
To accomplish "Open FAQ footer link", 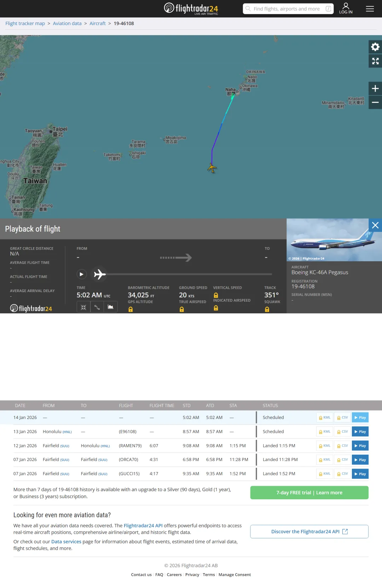I will coord(159,575).
